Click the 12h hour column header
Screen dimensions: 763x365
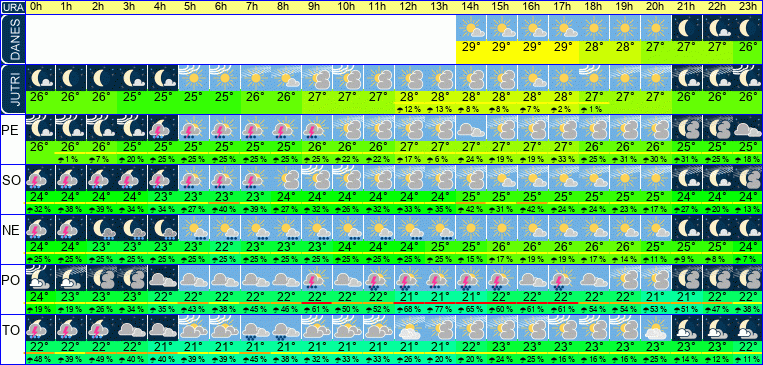point(409,7)
